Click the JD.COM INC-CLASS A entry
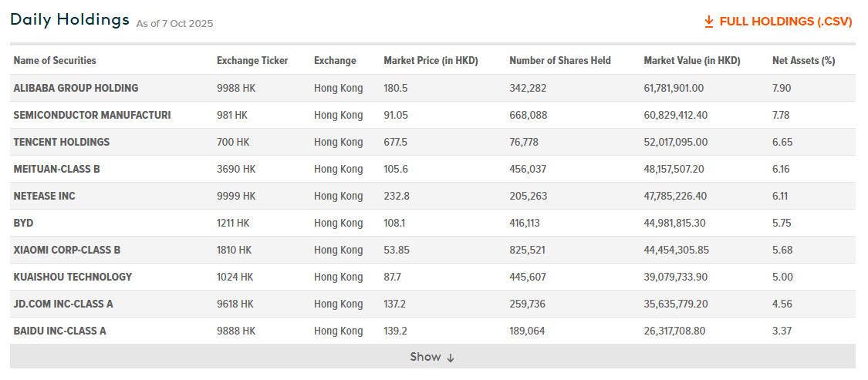The image size is (868, 380). click(x=63, y=304)
